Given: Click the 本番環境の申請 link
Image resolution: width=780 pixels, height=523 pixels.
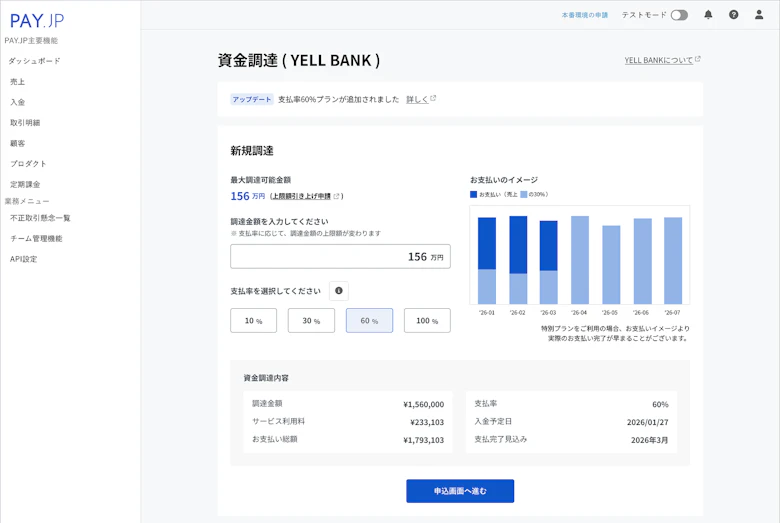Looking at the screenshot, I should [x=584, y=15].
